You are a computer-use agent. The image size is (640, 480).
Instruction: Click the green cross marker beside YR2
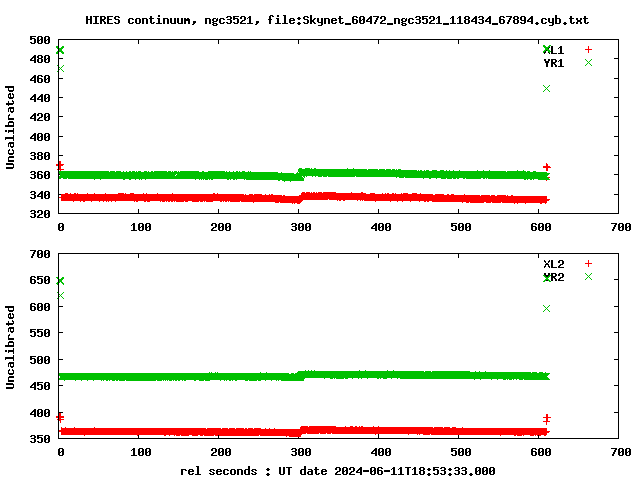[x=588, y=277]
